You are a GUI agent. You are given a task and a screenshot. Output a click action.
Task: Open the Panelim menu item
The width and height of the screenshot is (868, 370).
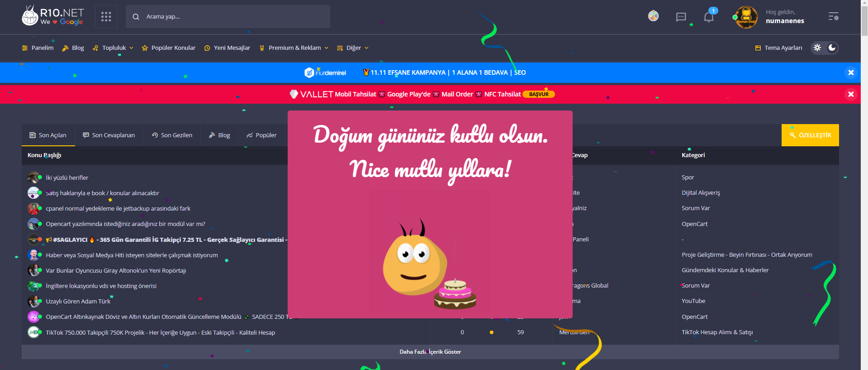click(38, 48)
